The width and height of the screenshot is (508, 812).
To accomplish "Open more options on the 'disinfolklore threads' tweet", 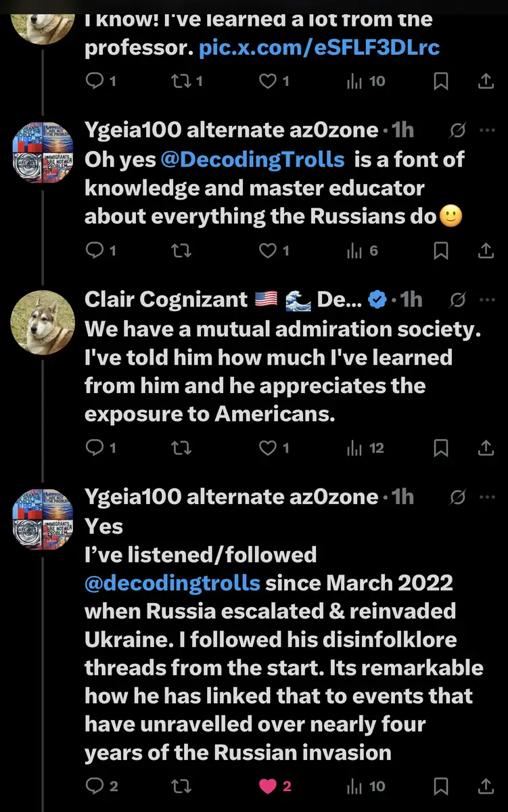I will click(487, 497).
